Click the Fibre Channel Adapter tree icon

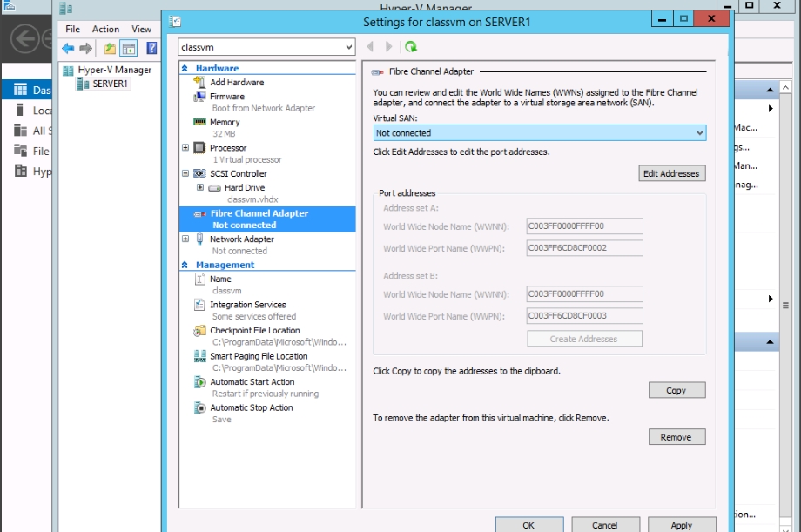(x=199, y=214)
